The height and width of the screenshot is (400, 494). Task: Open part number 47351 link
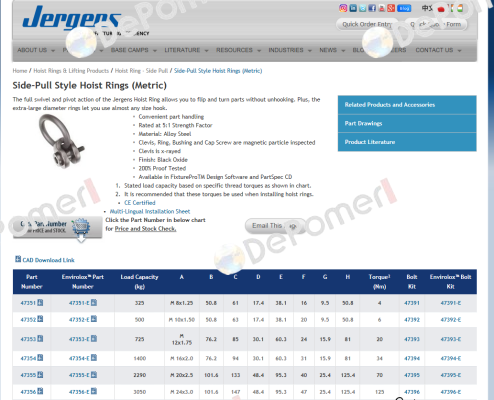click(28, 303)
